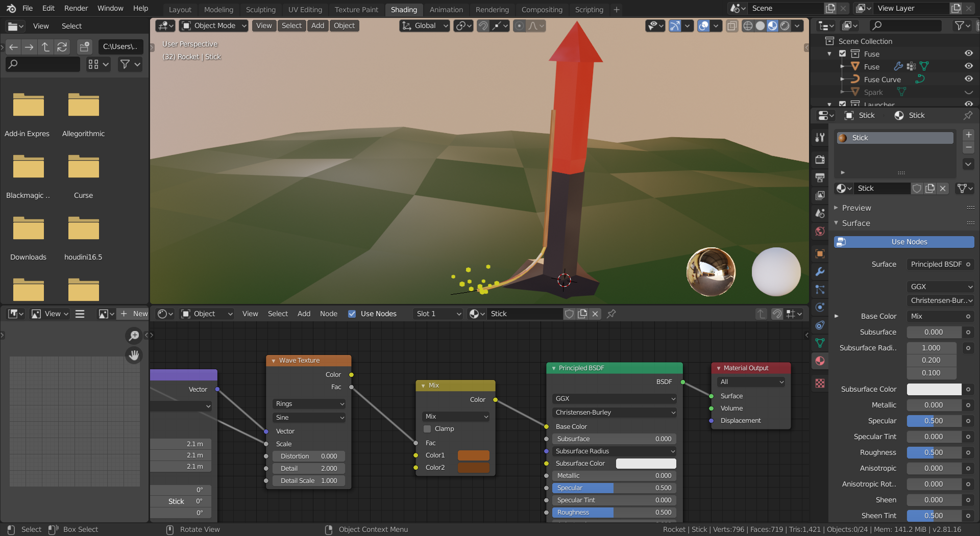Switch to the Animation workspace tab
Viewport: 980px width, 536px height.
[x=446, y=10]
